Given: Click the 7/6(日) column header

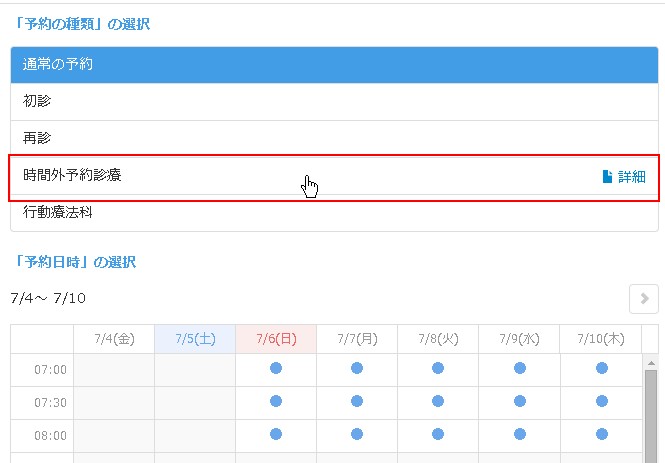Looking at the screenshot, I should coord(276,339).
